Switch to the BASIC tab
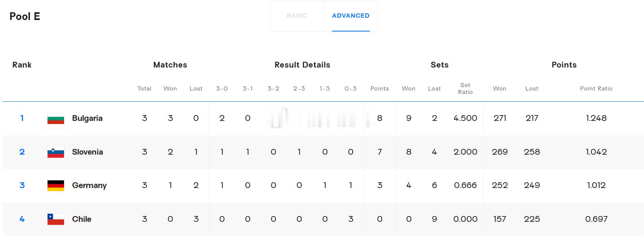The width and height of the screenshot is (644, 236). [297, 16]
